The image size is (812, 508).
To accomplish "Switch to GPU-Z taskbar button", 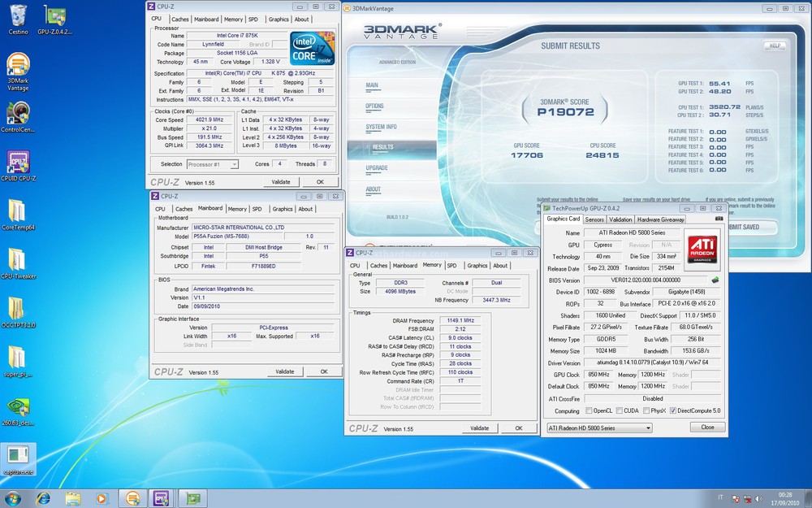I will 192,498.
